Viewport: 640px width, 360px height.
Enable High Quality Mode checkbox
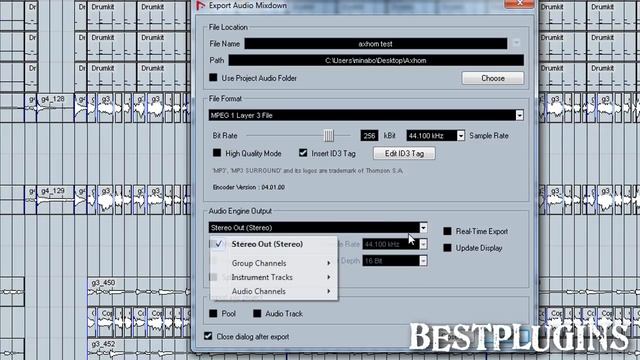[x=217, y=153]
